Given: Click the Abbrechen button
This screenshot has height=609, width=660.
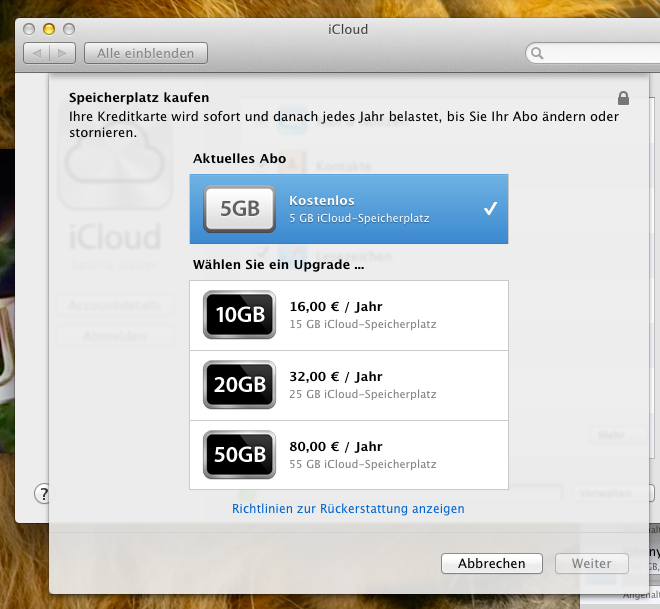Looking at the screenshot, I should [x=492, y=563].
